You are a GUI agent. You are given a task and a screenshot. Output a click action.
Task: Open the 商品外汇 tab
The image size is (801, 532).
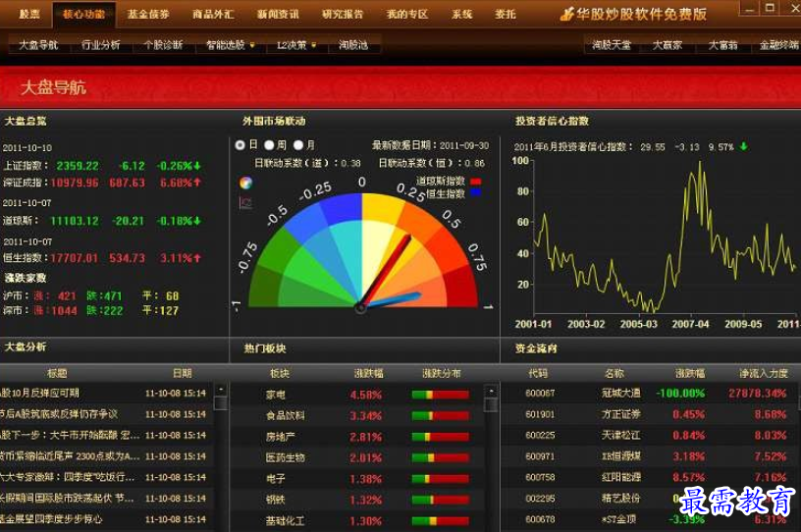coord(213,14)
